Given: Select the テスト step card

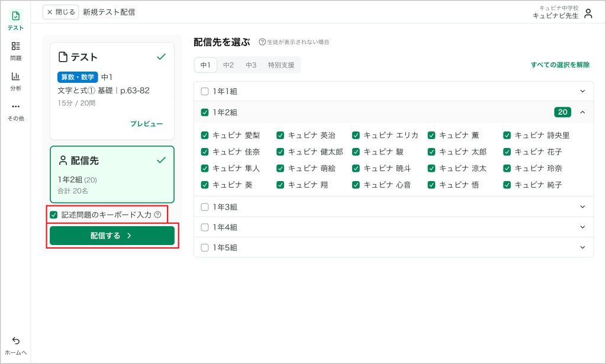Looking at the screenshot, I should coord(112,91).
